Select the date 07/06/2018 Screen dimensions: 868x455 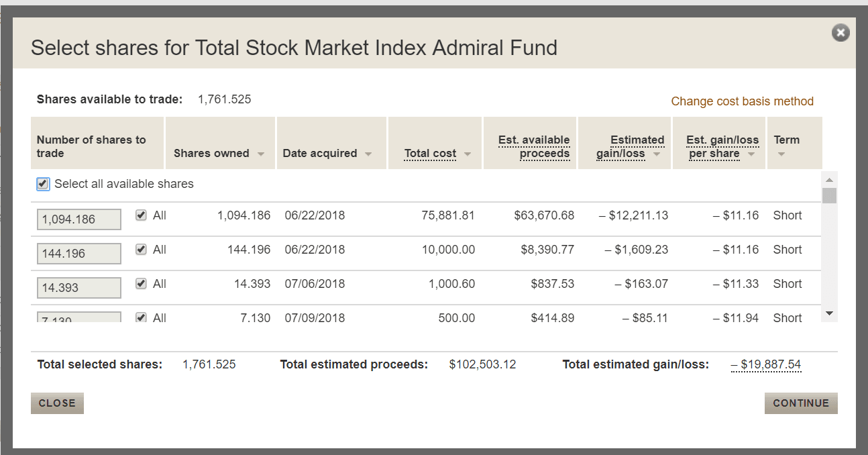click(315, 284)
